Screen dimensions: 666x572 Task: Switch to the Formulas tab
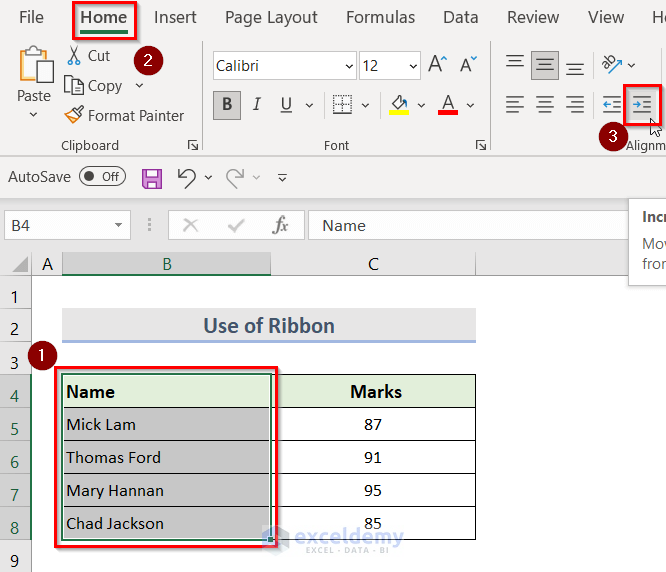380,17
